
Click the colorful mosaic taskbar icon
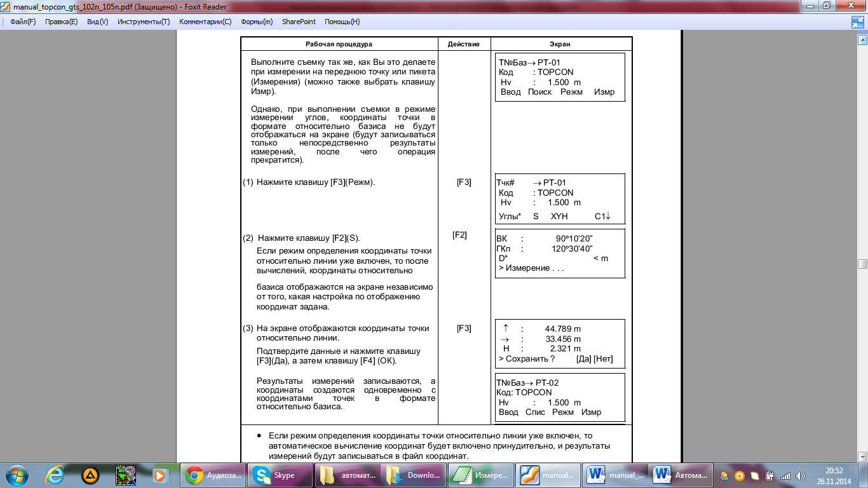click(125, 475)
